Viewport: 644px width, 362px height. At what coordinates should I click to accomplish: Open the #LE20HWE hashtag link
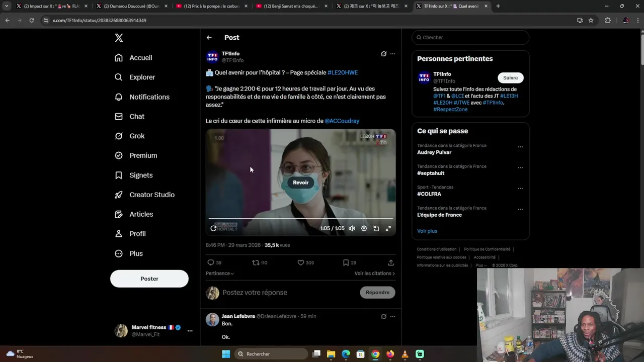click(x=343, y=73)
